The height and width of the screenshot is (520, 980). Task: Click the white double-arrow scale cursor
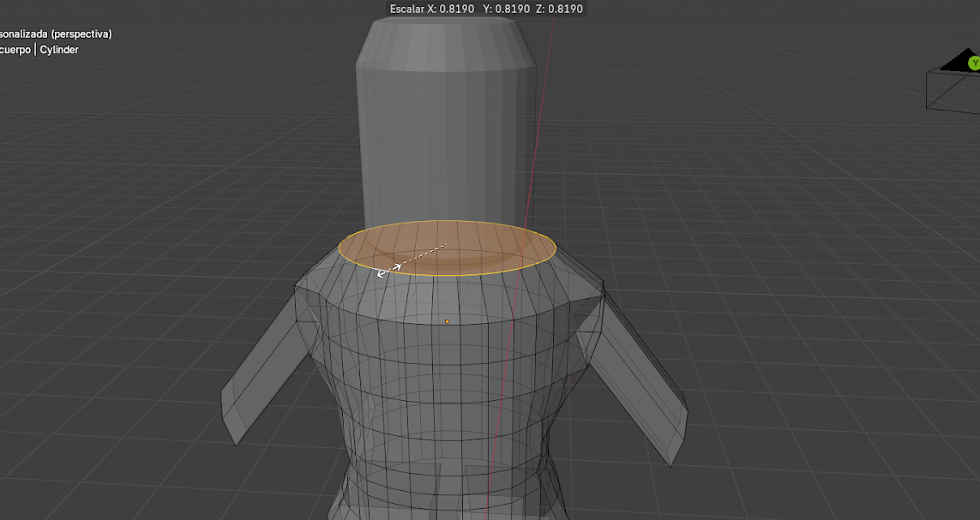pyautogui.click(x=388, y=269)
